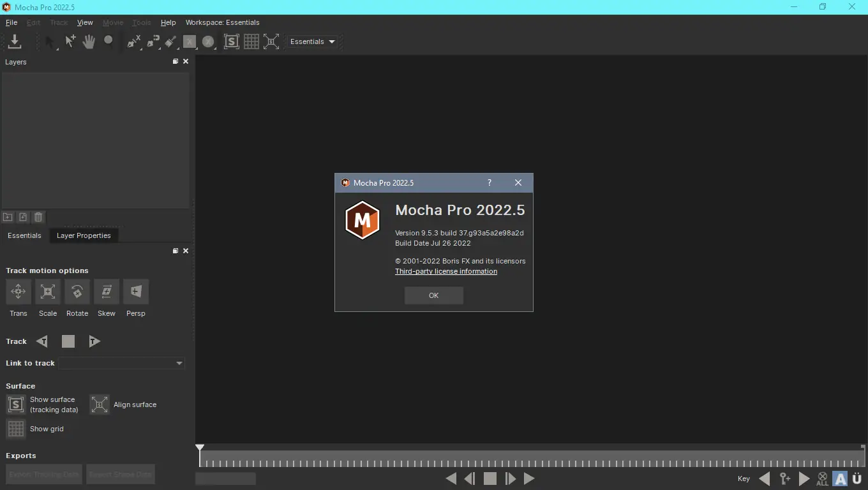Click the Track backwards arrow

click(x=42, y=341)
